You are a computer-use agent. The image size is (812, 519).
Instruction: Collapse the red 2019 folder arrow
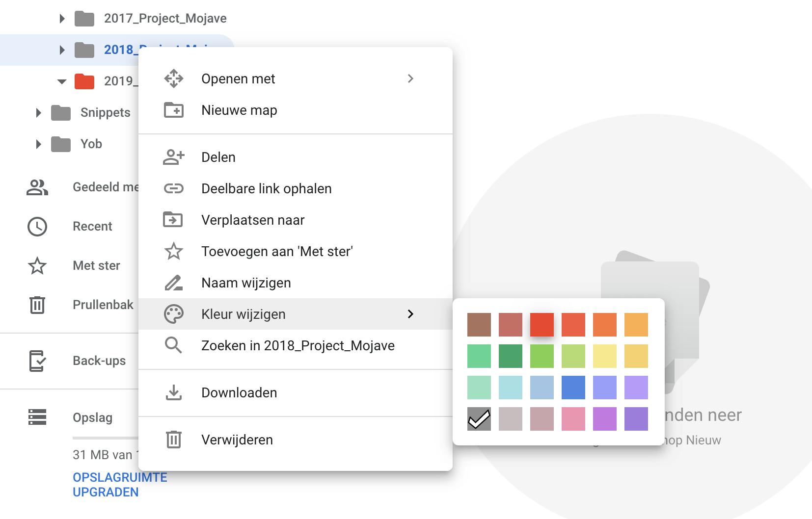(62, 81)
